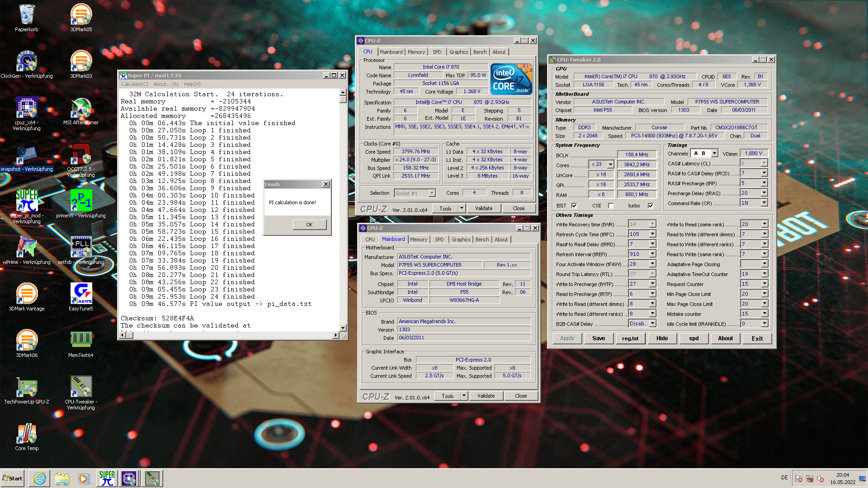Screen dimensions: 868x488
Task: Expand the Refresh Cycle Time (tRFC) dropdown
Action: pyautogui.click(x=652, y=234)
